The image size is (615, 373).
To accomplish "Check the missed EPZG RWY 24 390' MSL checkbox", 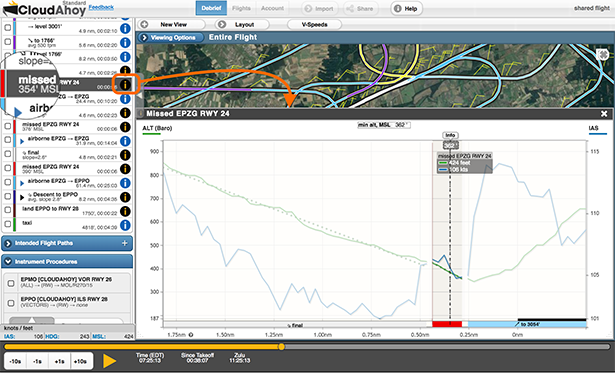I will [7, 168].
